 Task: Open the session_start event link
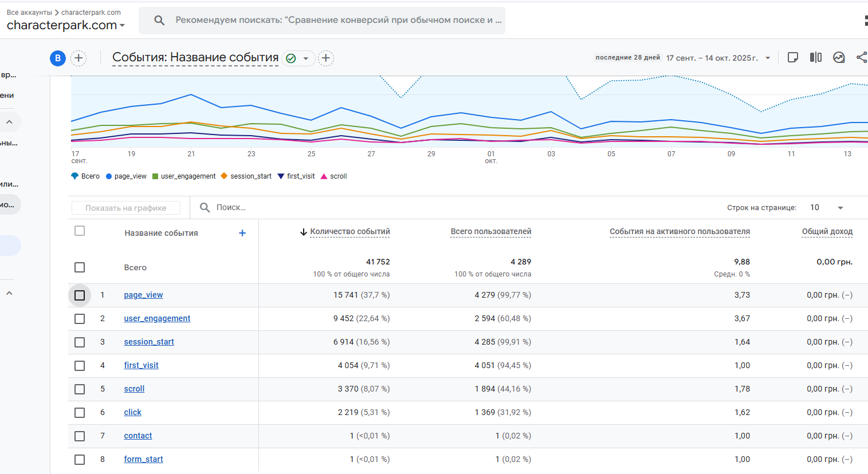149,342
